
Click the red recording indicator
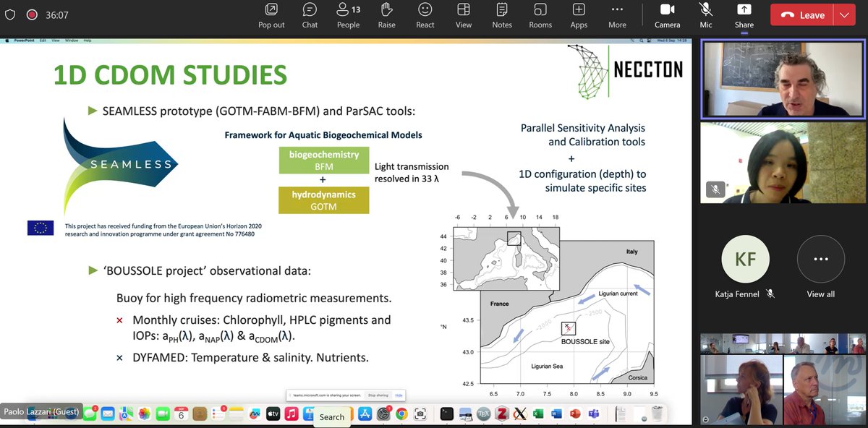(31, 14)
